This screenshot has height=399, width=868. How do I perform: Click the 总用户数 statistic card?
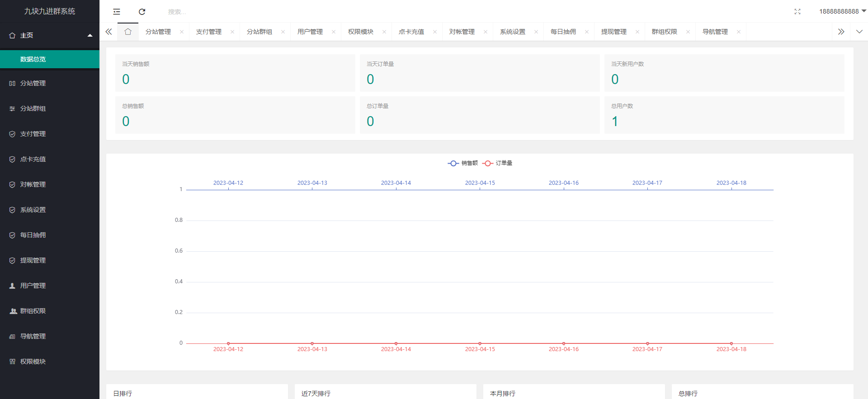tap(724, 115)
